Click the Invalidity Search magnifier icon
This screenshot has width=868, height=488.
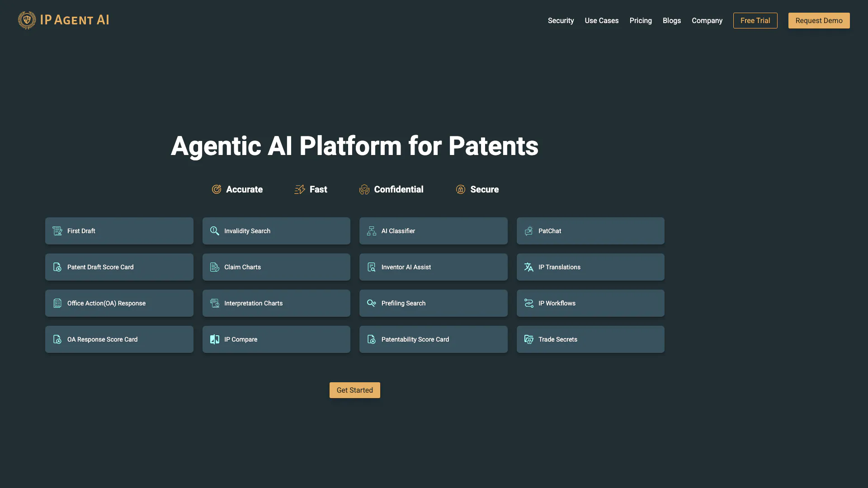coord(215,231)
